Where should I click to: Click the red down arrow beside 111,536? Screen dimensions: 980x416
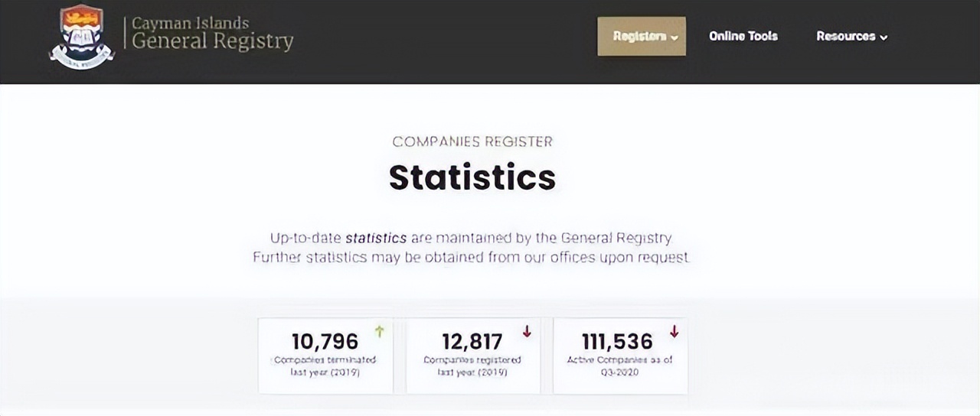(674, 331)
